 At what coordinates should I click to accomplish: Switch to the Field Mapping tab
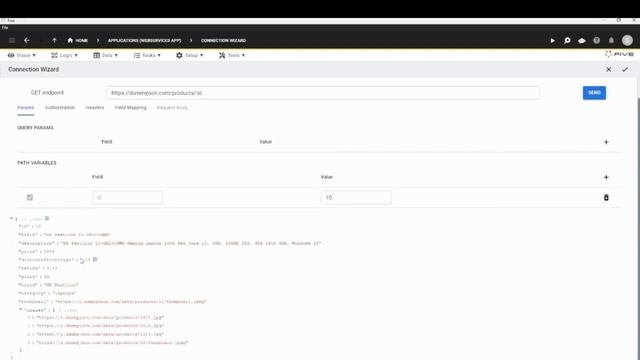pos(131,107)
